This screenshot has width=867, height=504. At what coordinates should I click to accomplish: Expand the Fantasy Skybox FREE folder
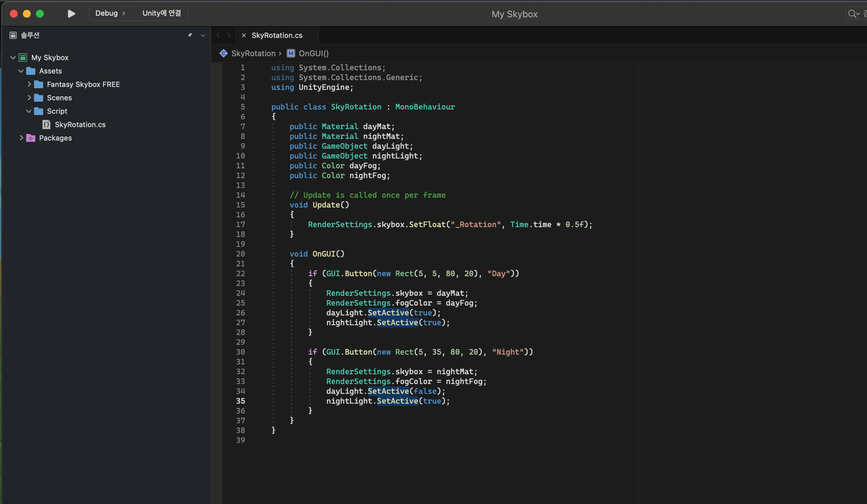coord(29,84)
